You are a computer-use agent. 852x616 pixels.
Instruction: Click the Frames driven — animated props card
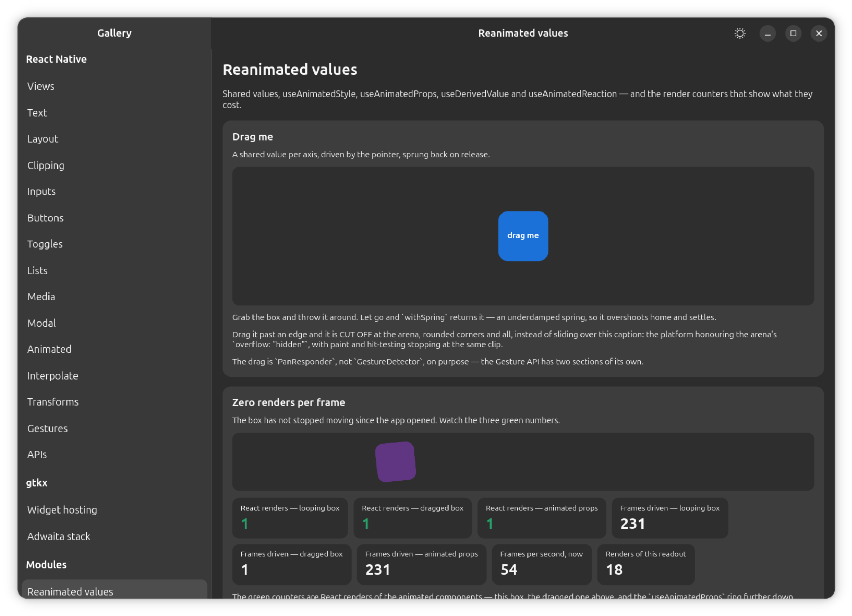coord(421,564)
